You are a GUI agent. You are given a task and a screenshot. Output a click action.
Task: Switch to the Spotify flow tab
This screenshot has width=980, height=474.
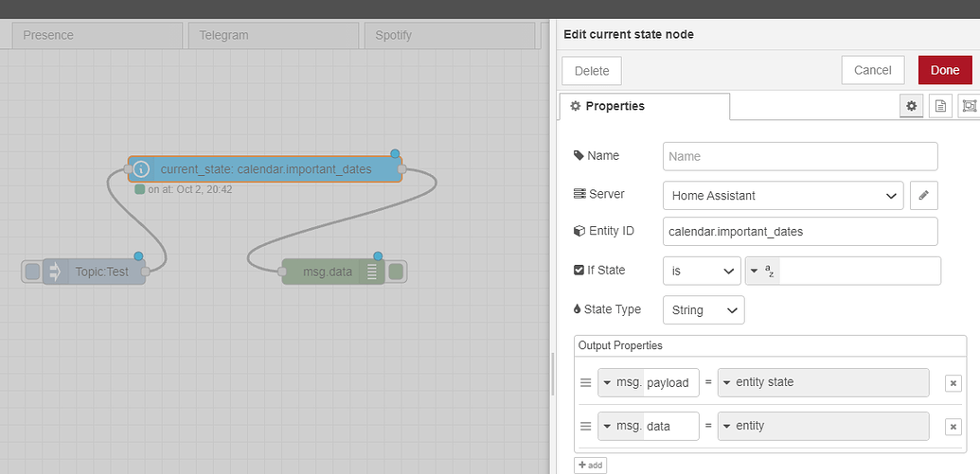click(450, 36)
